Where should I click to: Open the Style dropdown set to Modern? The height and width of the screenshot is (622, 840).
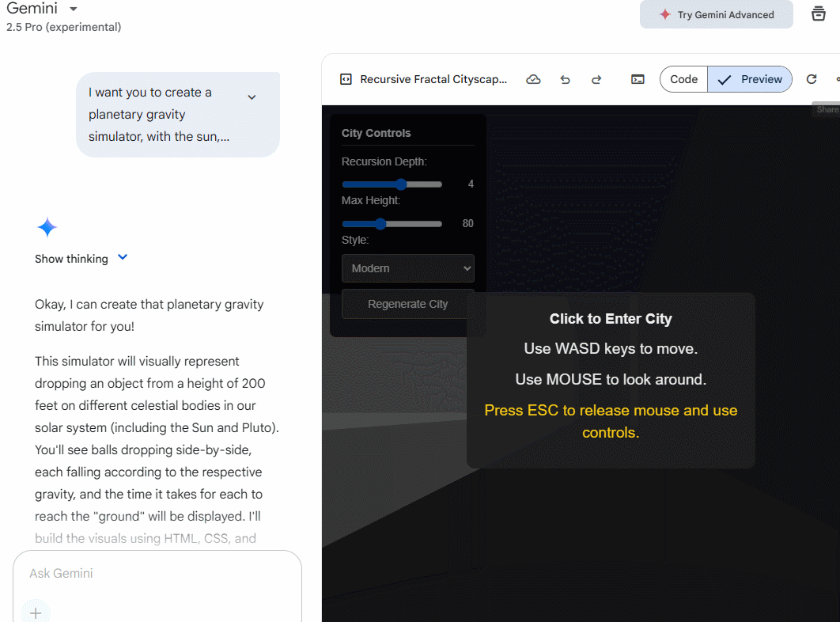(x=407, y=268)
